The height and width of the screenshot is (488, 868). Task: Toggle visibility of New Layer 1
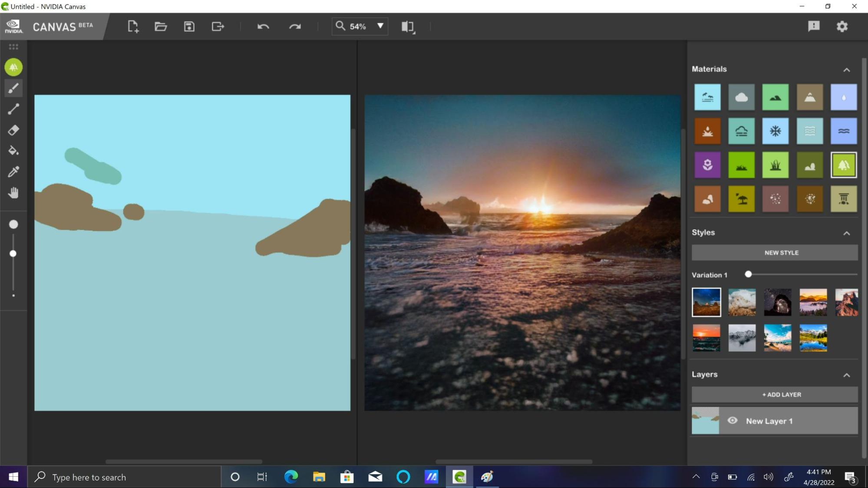tap(733, 421)
